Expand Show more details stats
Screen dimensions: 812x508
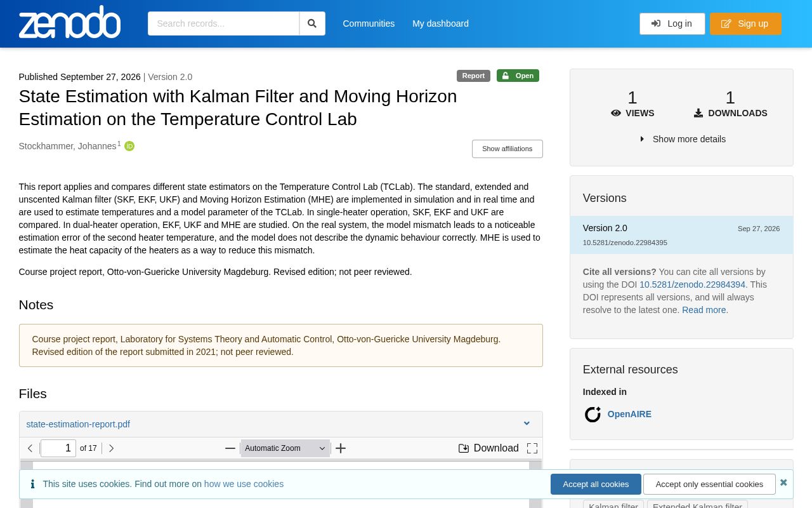coord(682,139)
